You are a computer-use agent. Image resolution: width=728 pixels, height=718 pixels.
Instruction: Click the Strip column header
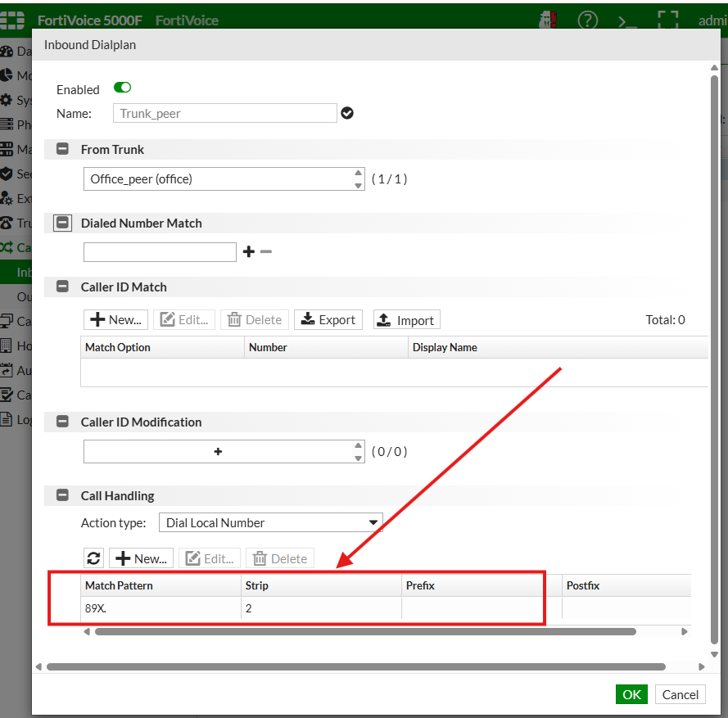tap(321, 585)
